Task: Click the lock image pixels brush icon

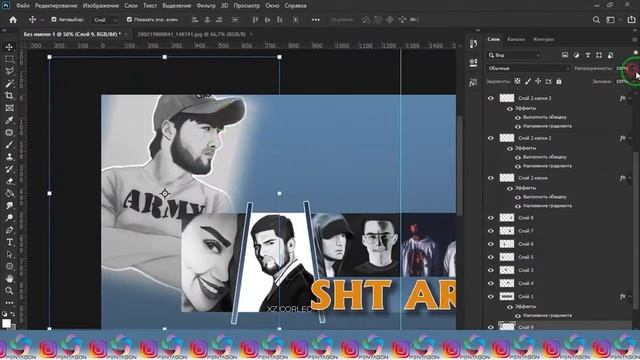Action: pyautogui.click(x=528, y=81)
